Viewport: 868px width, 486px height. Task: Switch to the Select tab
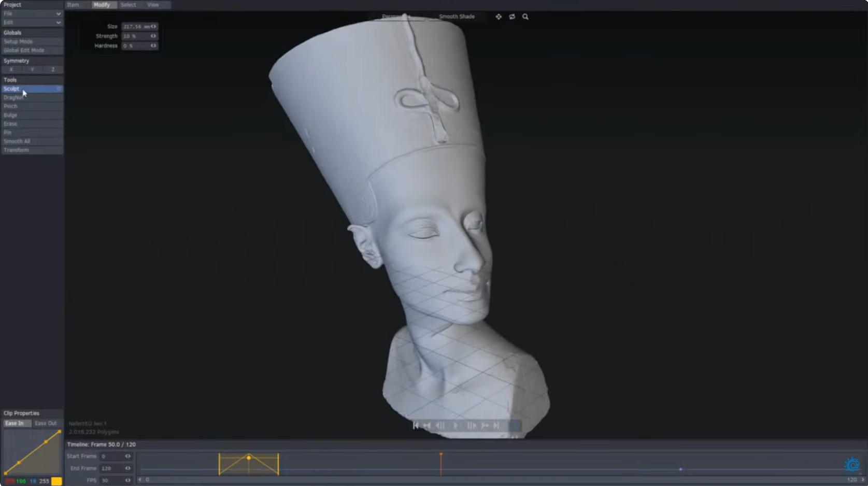pyautogui.click(x=128, y=5)
